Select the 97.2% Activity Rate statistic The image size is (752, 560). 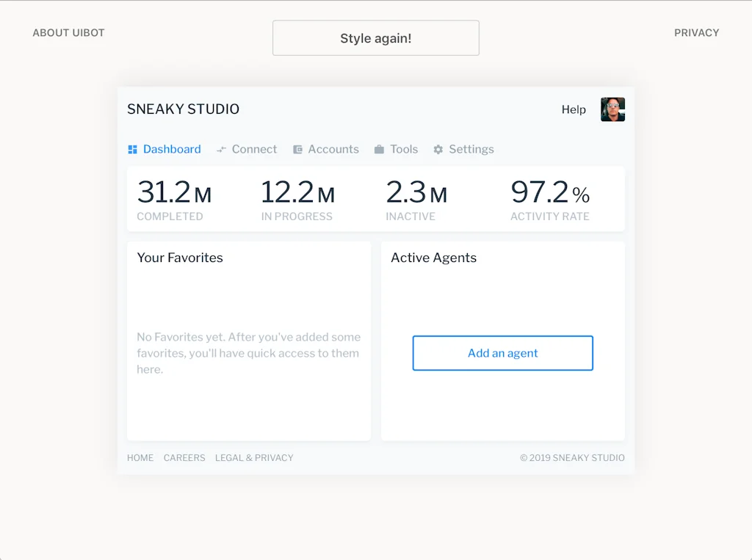tap(550, 199)
